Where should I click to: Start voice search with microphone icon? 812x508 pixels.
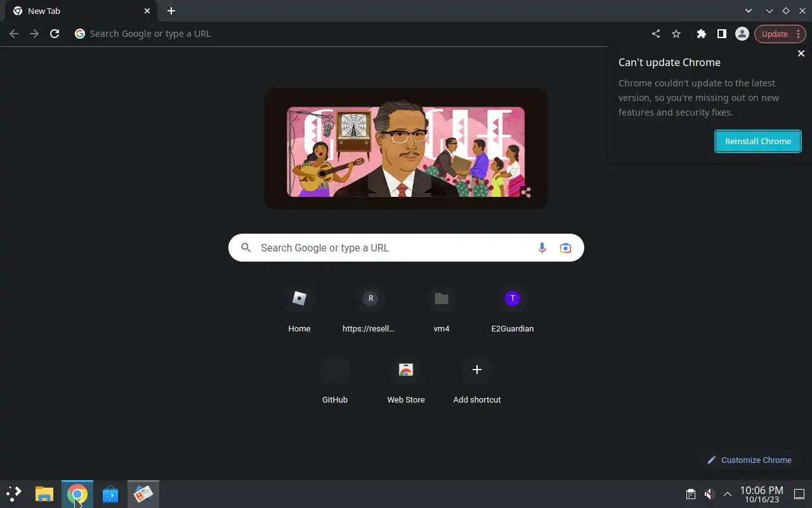pyautogui.click(x=542, y=248)
